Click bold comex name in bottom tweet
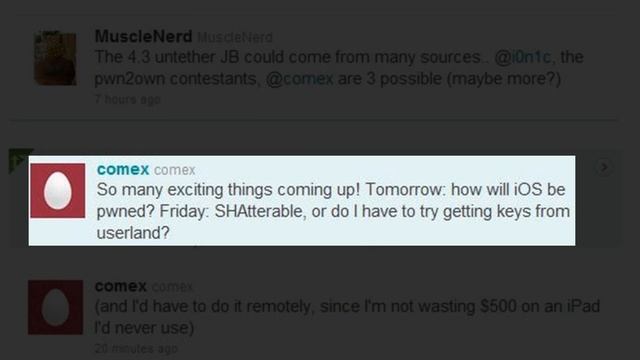The width and height of the screenshot is (640, 360). click(120, 286)
